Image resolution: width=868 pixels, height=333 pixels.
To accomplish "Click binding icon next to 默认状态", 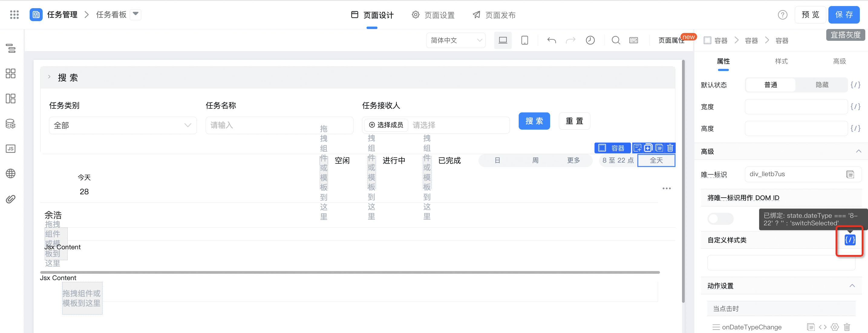I will [x=856, y=85].
